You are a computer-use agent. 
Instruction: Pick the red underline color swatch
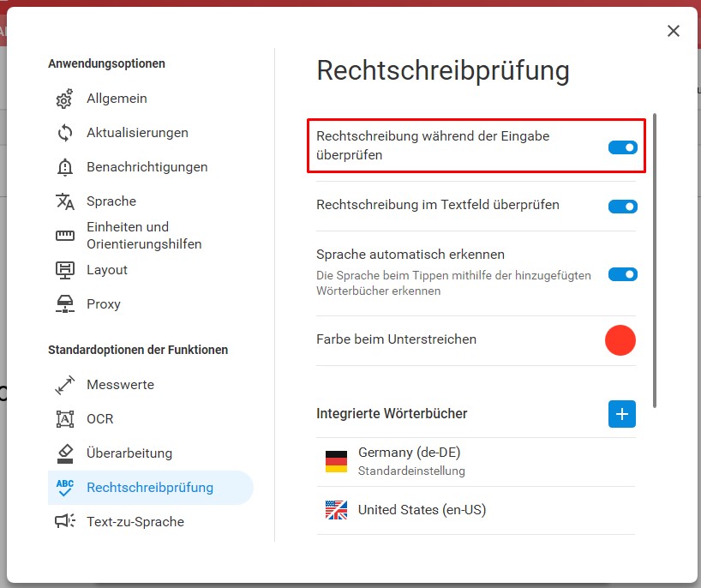620,340
